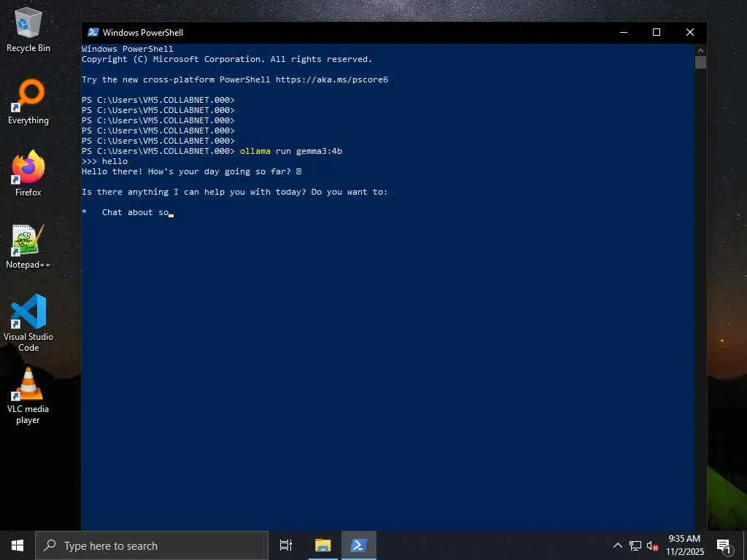Open the clock showing 9:35 AM
The image size is (747, 560).
pyautogui.click(x=684, y=545)
